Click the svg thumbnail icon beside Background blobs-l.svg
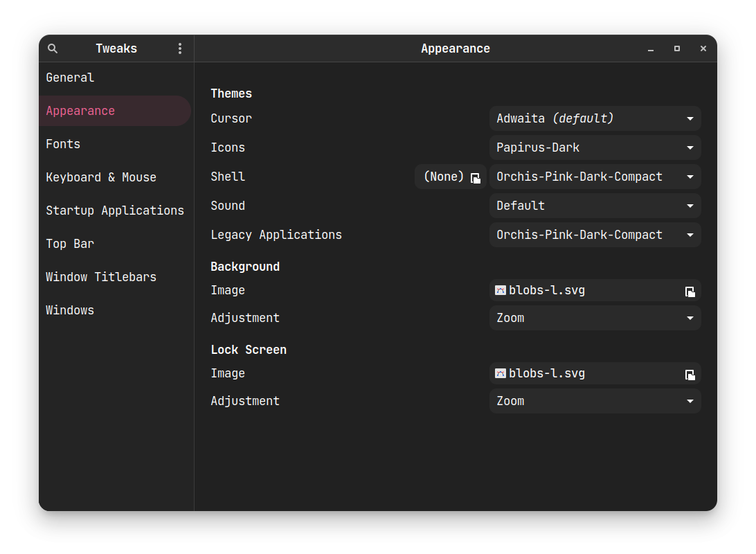 click(501, 290)
